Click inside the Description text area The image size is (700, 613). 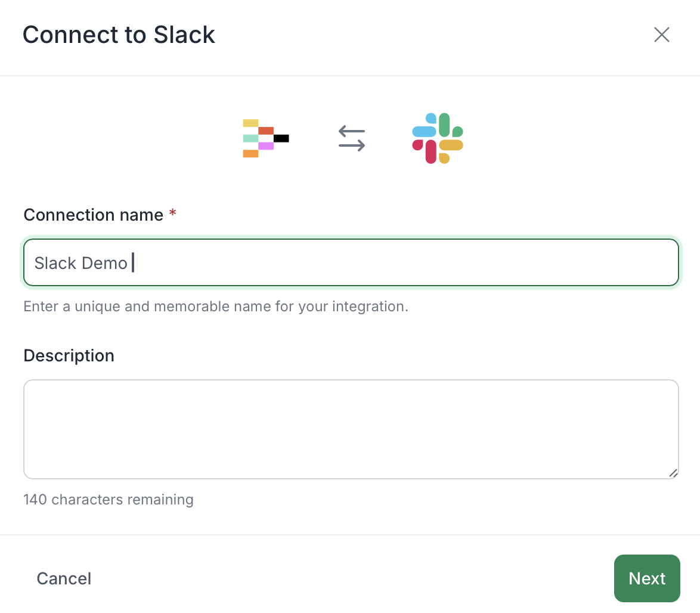pos(351,429)
